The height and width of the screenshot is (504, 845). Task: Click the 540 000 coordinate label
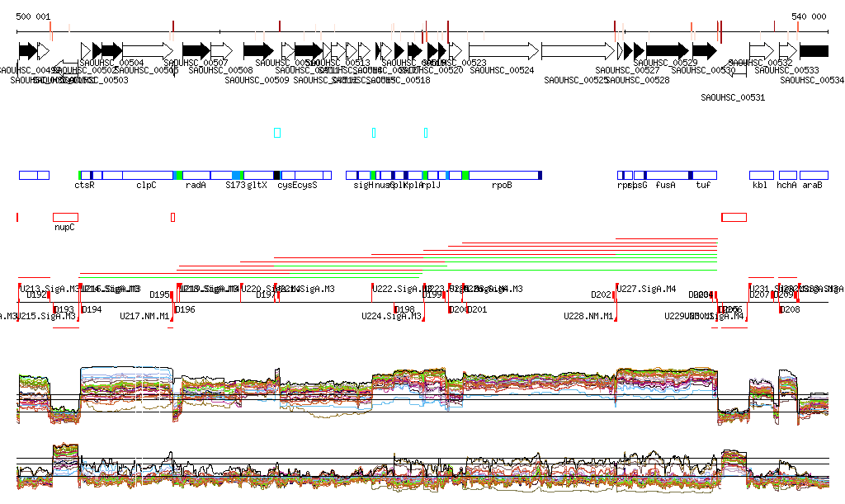809,16
